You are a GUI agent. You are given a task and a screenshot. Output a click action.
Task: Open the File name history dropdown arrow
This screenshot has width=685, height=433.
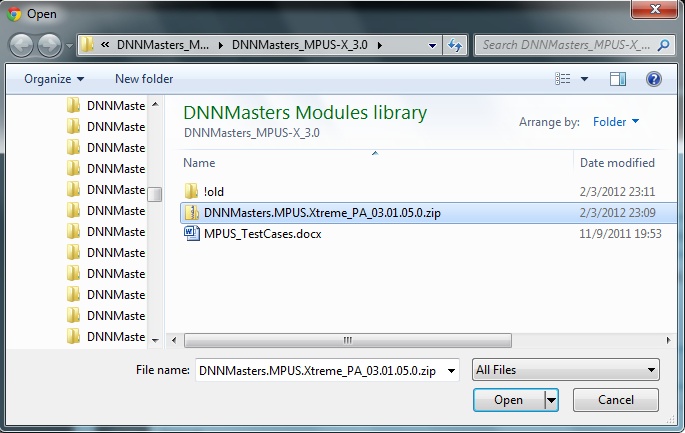(x=451, y=371)
